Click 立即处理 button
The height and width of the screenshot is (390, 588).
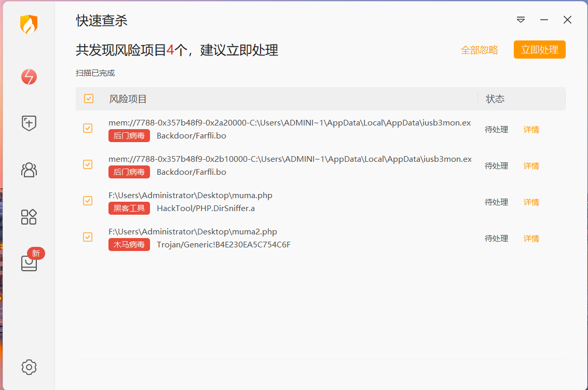(539, 50)
